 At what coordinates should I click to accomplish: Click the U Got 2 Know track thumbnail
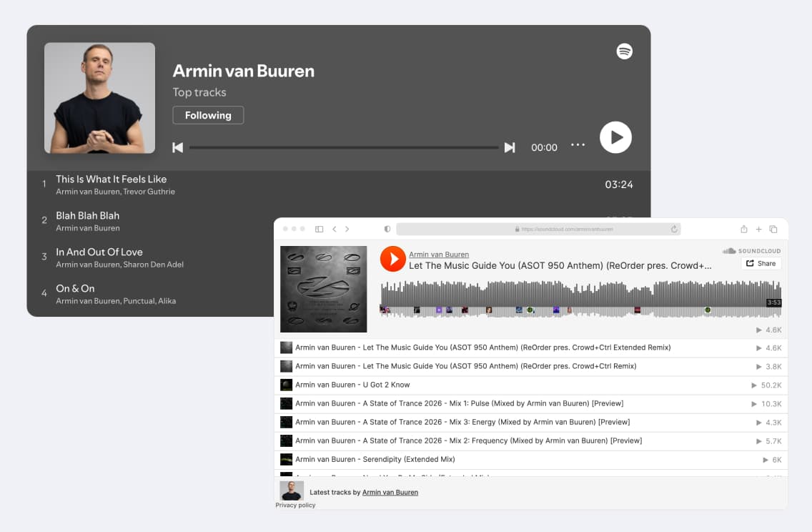pyautogui.click(x=287, y=385)
